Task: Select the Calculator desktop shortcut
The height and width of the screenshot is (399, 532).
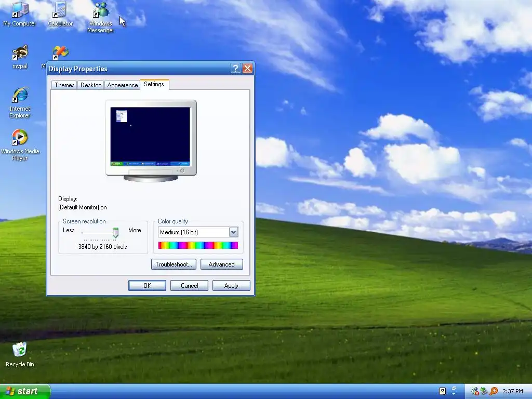Action: point(60,14)
